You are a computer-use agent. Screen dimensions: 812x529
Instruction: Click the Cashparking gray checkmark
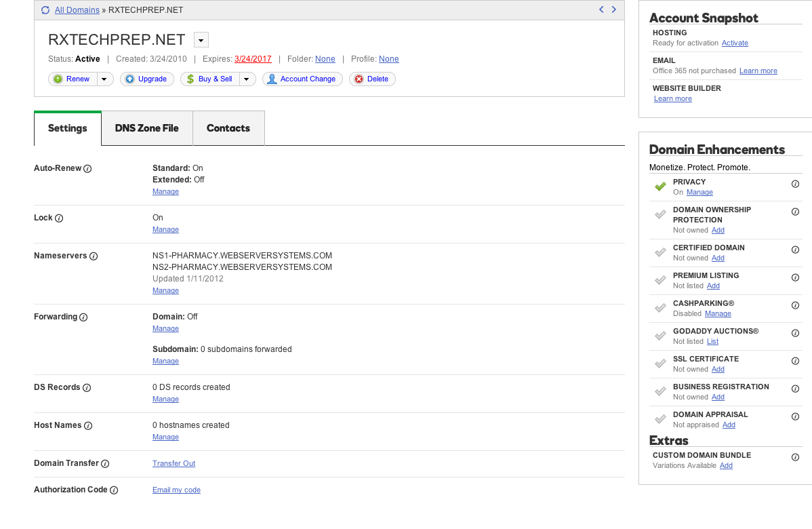(x=660, y=308)
